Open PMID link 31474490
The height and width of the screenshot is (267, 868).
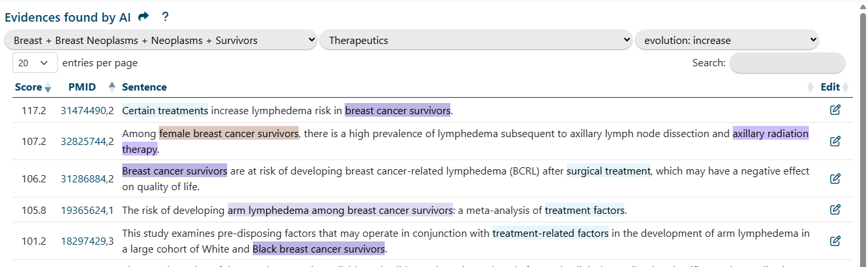coord(83,111)
